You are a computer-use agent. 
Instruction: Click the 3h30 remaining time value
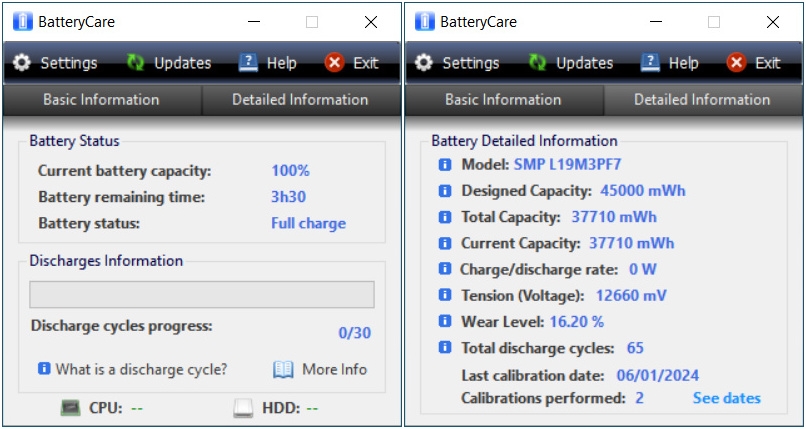(289, 197)
